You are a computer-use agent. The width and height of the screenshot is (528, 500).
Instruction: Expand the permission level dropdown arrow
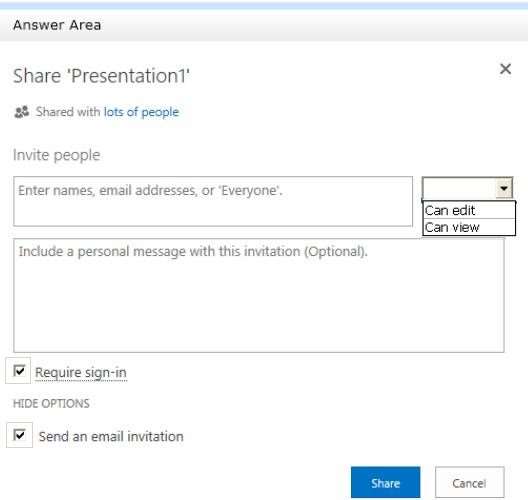[x=504, y=188]
